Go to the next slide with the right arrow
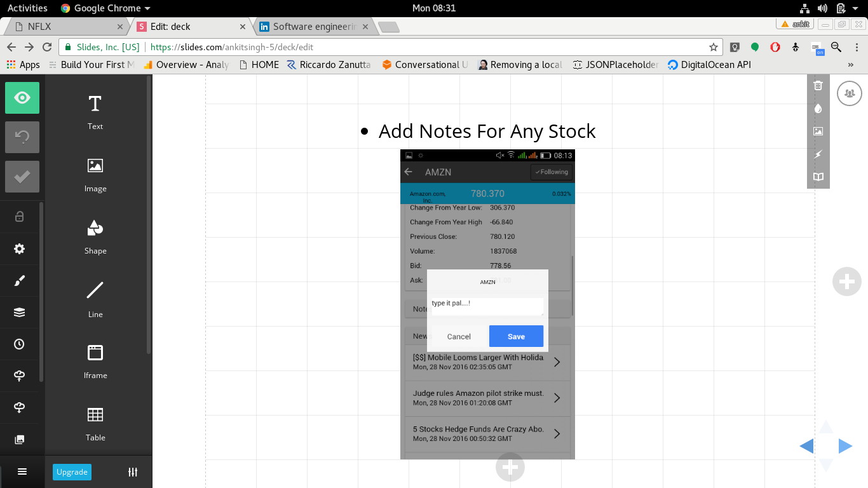This screenshot has height=488, width=868. 845,446
